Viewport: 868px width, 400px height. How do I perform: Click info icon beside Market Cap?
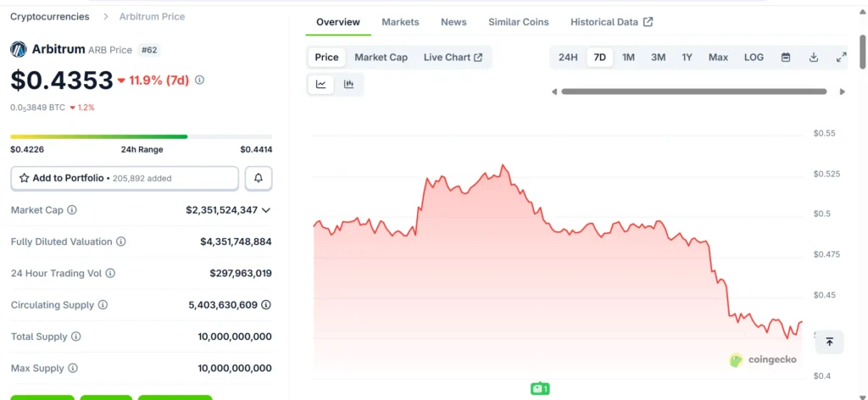pyautogui.click(x=72, y=210)
